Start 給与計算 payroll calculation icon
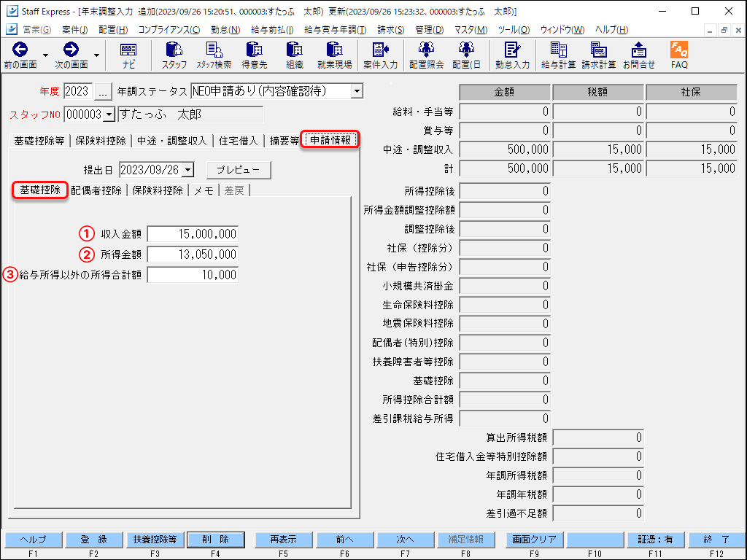Image resolution: width=747 pixels, height=560 pixels. pos(558,54)
